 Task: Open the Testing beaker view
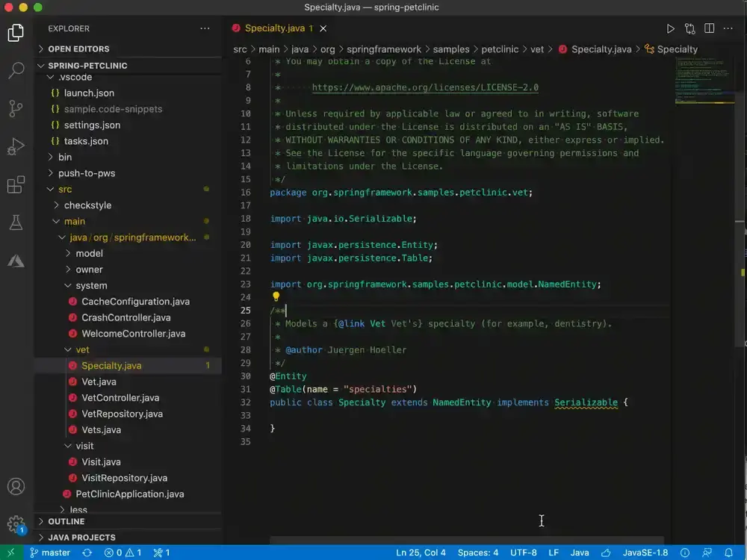click(16, 223)
